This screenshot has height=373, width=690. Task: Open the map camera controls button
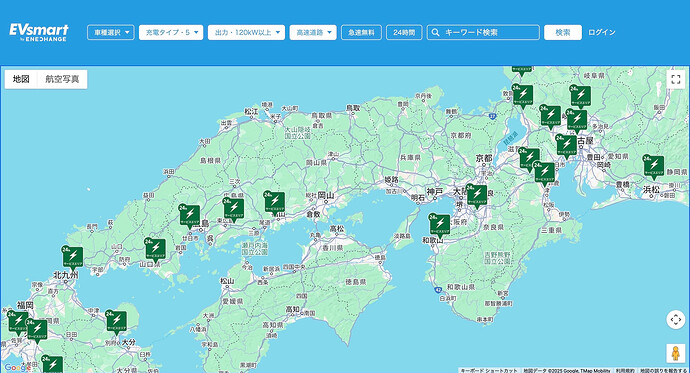675,319
